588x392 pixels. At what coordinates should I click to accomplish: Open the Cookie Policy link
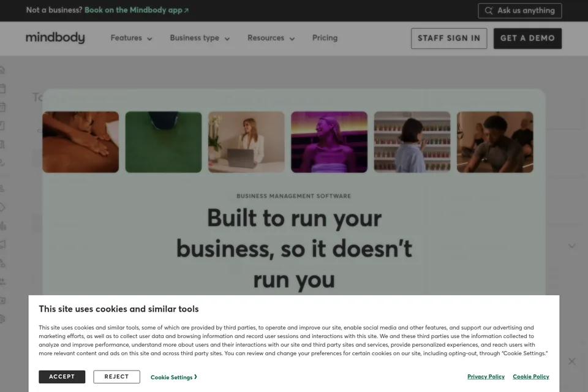point(530,377)
